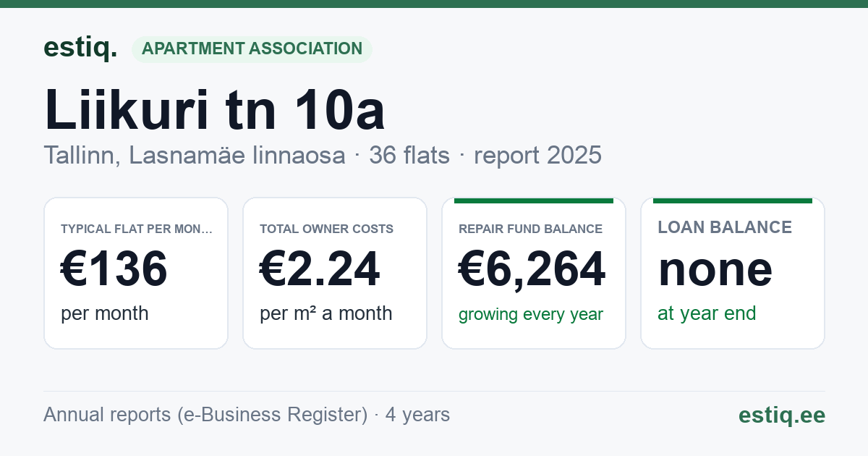Viewport: 868px width, 456px height.
Task: Select the APARTMENT ASSOCIATION badge
Action: click(252, 49)
